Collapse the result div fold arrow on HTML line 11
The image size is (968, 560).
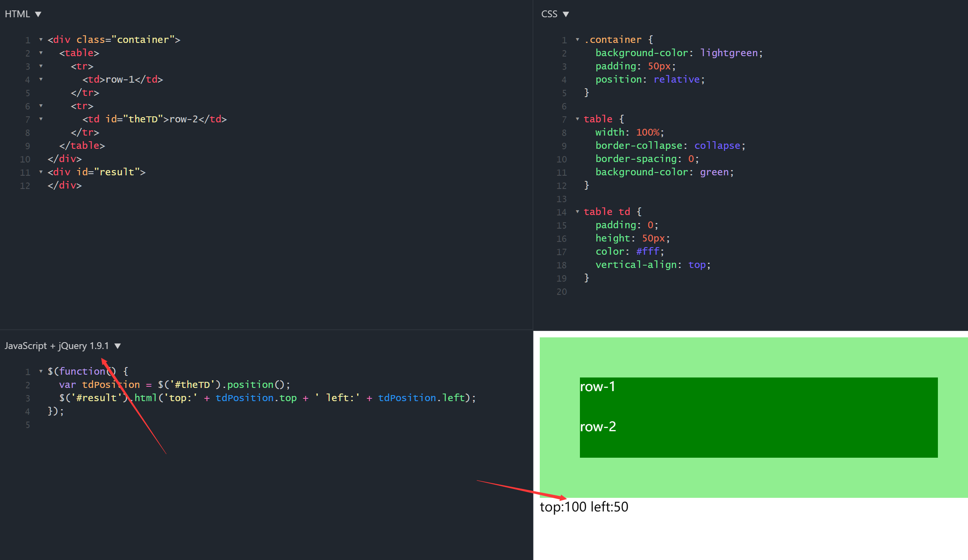pos(41,172)
